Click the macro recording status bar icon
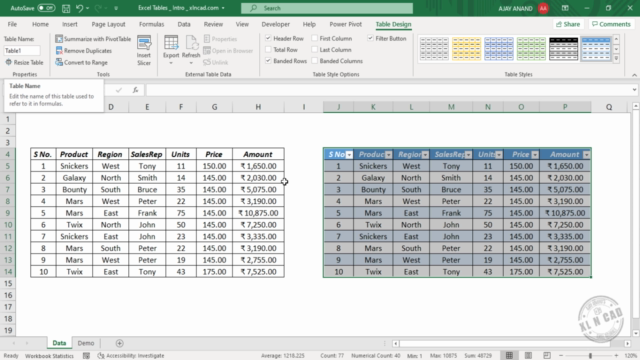 (86, 356)
